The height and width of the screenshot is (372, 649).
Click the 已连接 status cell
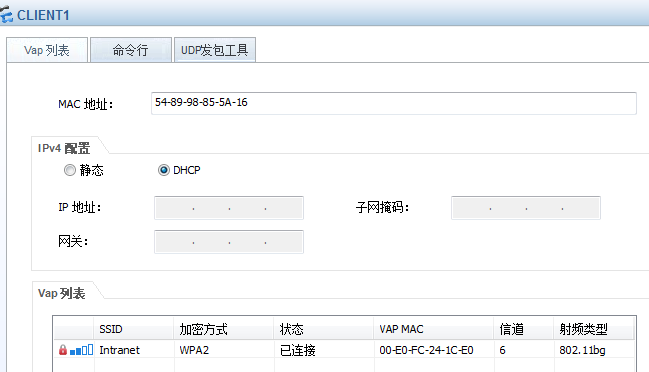tap(324, 350)
